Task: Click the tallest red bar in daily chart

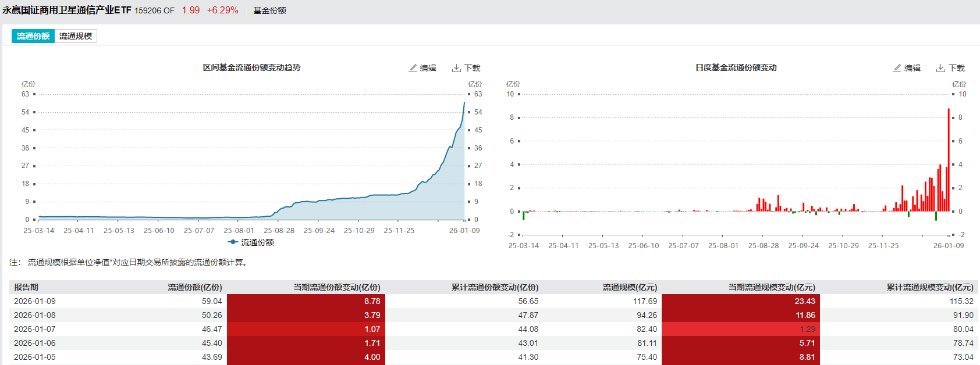Action: coord(949,160)
